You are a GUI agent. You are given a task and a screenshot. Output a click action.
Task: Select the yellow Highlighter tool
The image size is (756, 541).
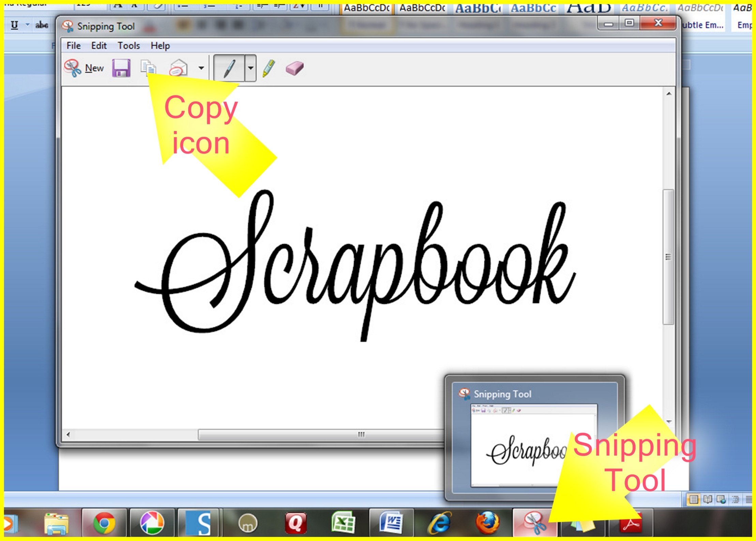[x=269, y=68]
